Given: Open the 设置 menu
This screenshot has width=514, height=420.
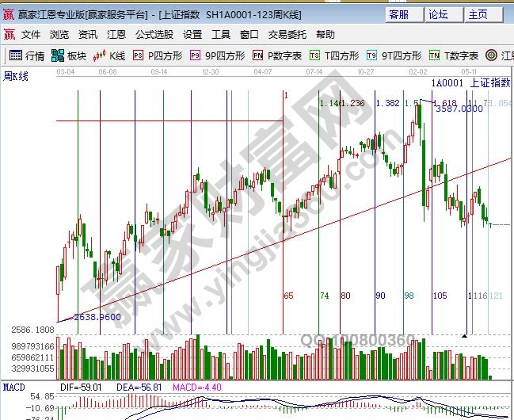Looking at the screenshot, I should click(192, 35).
